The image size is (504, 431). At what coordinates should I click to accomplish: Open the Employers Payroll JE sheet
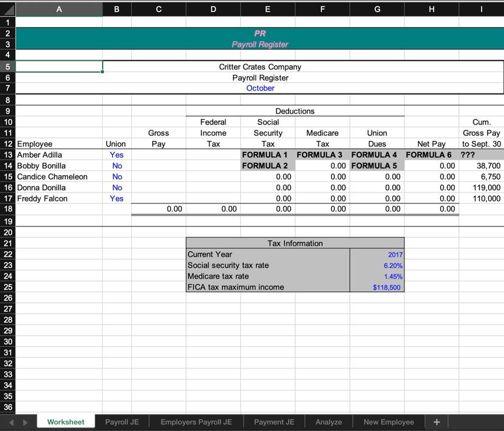tap(196, 421)
